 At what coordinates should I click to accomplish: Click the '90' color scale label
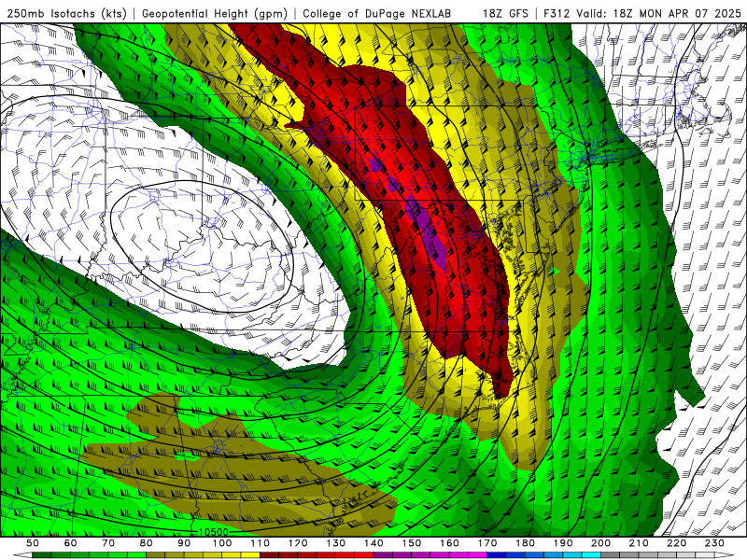pos(184,543)
